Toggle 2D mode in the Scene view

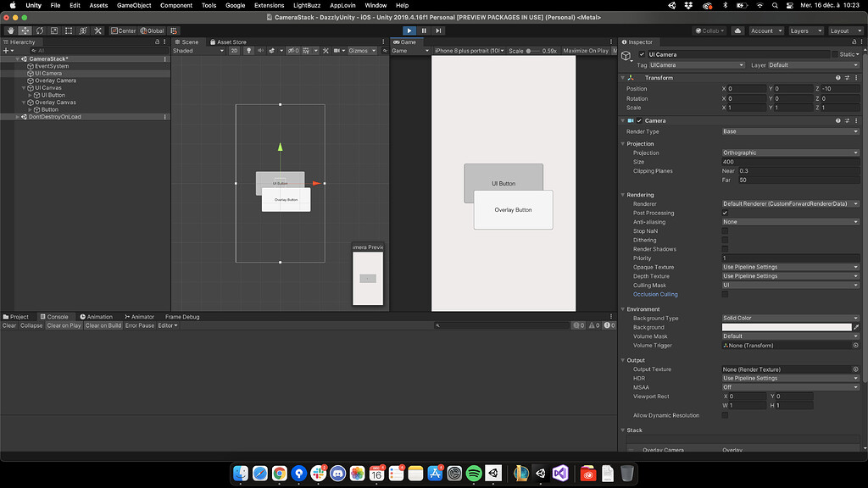pyautogui.click(x=236, y=50)
